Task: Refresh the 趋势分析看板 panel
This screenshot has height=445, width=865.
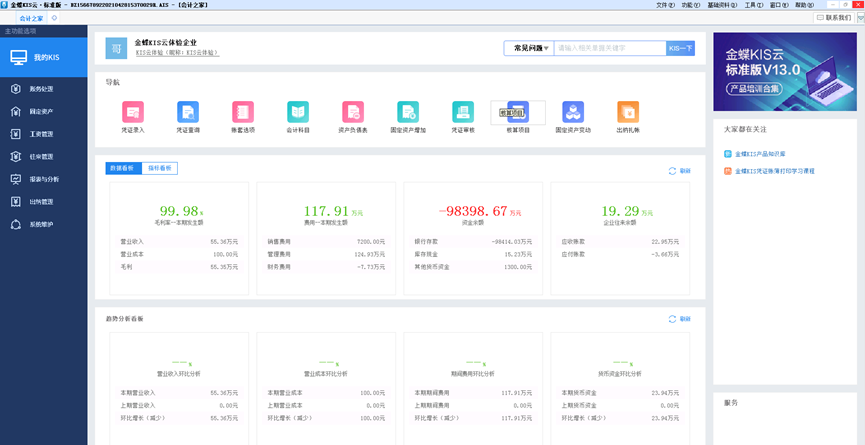Action: point(680,319)
